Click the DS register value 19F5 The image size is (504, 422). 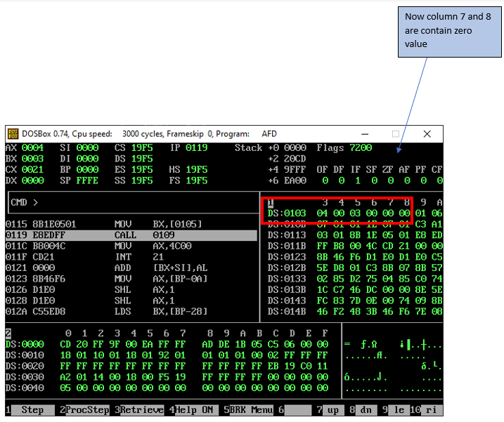tap(142, 159)
